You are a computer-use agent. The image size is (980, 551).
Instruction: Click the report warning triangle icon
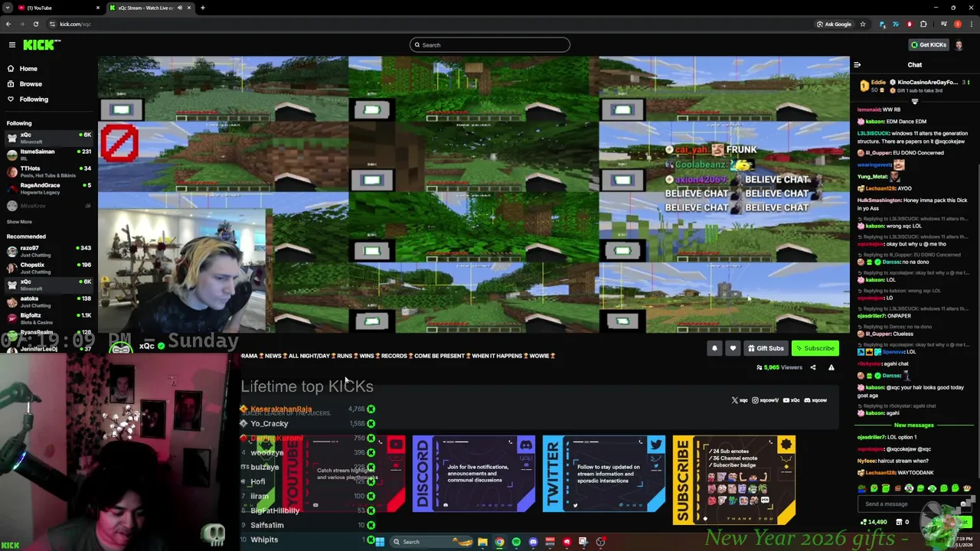coord(831,367)
